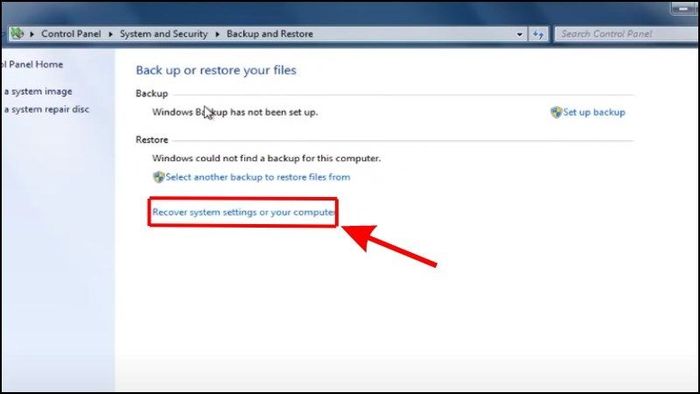Click in the Search Control Panel field
This screenshot has width=700, height=394.
tap(627, 34)
